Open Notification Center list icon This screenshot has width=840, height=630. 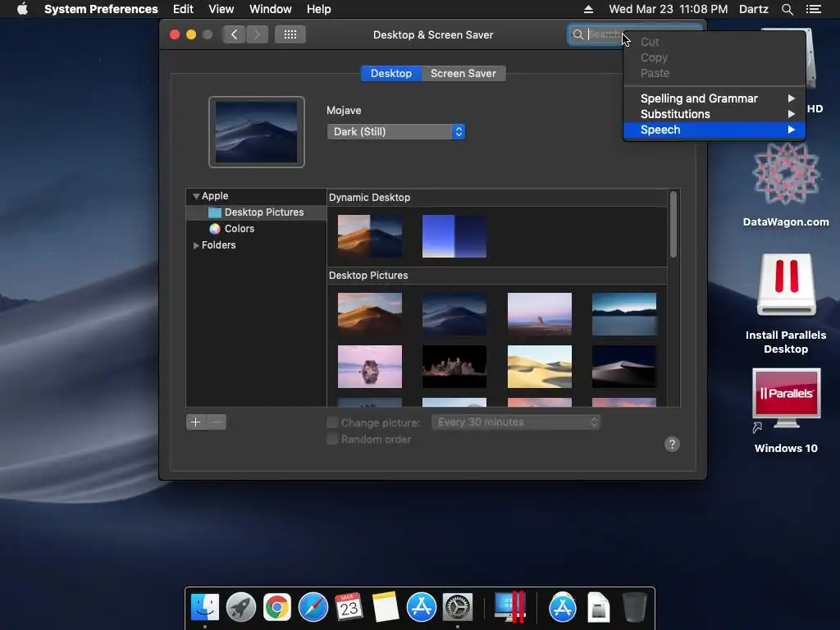[x=813, y=9]
